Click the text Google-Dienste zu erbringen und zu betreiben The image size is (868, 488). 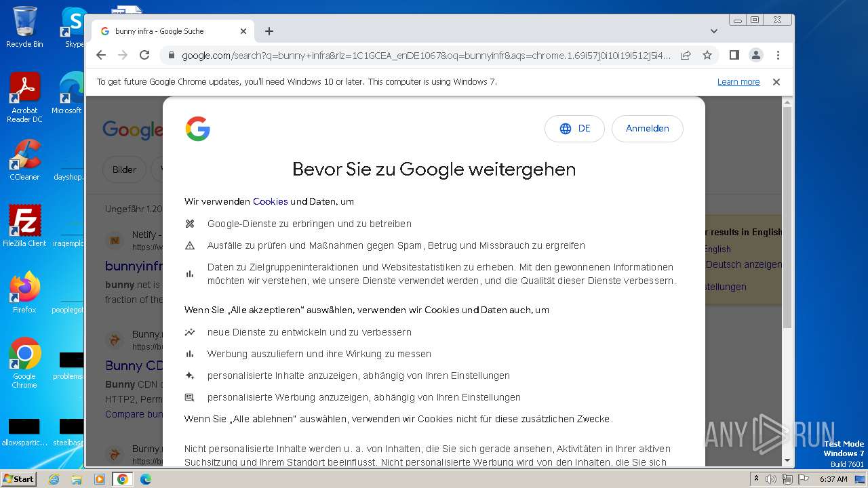pos(309,224)
